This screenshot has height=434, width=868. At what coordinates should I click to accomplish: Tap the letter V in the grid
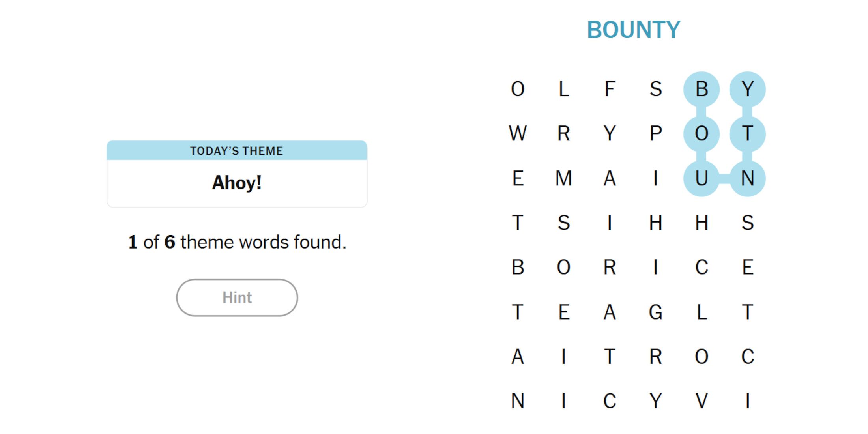(x=702, y=401)
